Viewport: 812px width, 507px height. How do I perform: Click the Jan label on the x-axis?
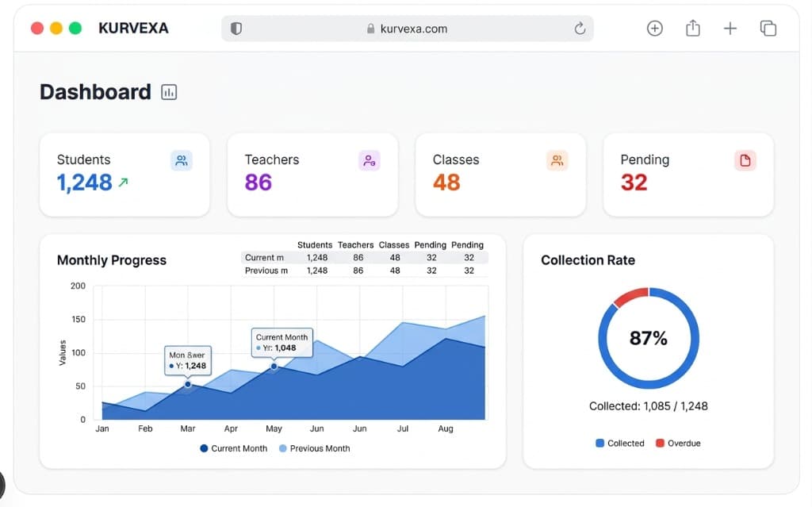102,428
